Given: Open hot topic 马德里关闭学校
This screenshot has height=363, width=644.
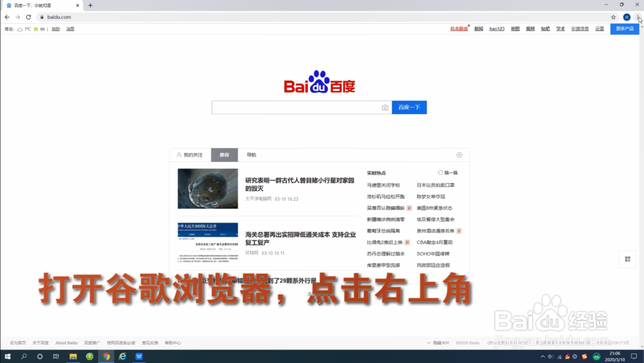Looking at the screenshot, I should click(x=383, y=185).
